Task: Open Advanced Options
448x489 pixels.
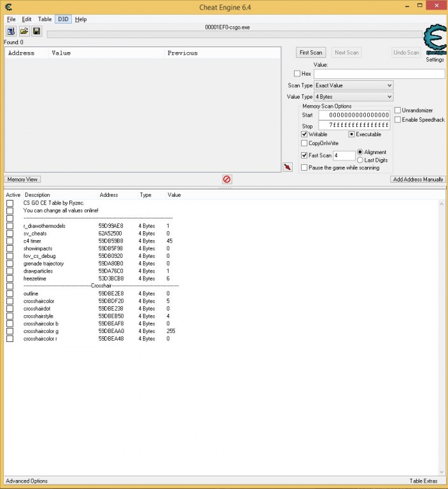Action: click(x=27, y=481)
